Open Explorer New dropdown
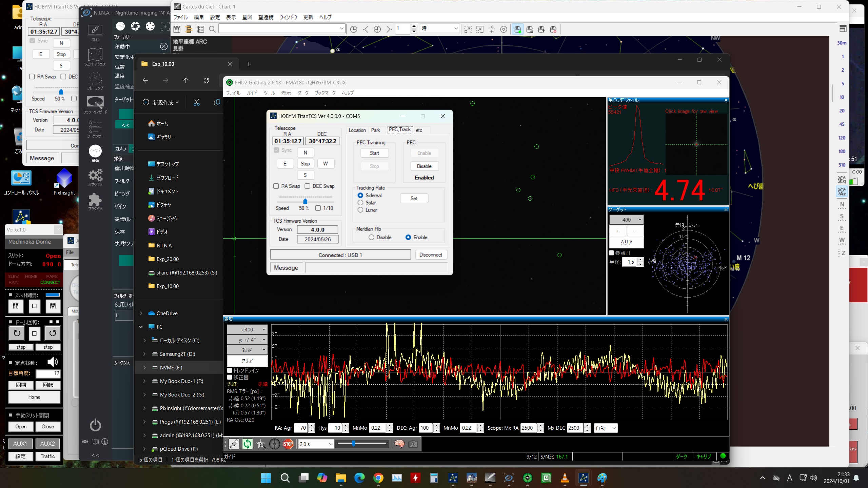This screenshot has width=868, height=488. (161, 102)
